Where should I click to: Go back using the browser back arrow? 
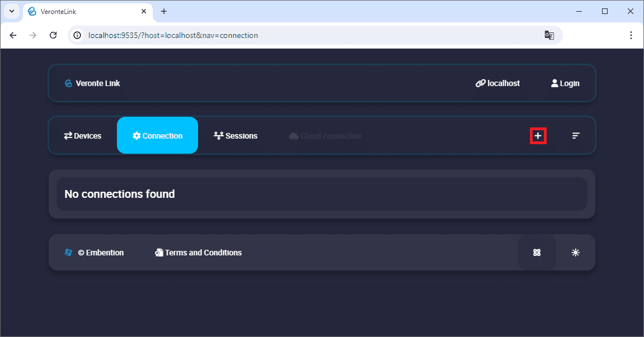pos(13,35)
